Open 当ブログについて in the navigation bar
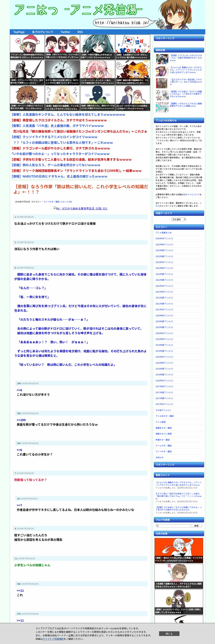 point(43,32)
